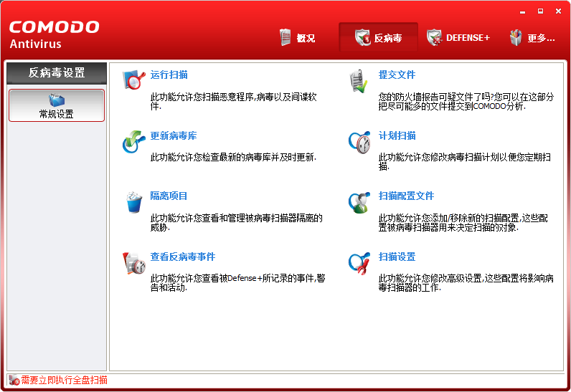Click the DEFENSE+ tab shield icon
Viewport: 571px width, 392px height.
pyautogui.click(x=434, y=37)
